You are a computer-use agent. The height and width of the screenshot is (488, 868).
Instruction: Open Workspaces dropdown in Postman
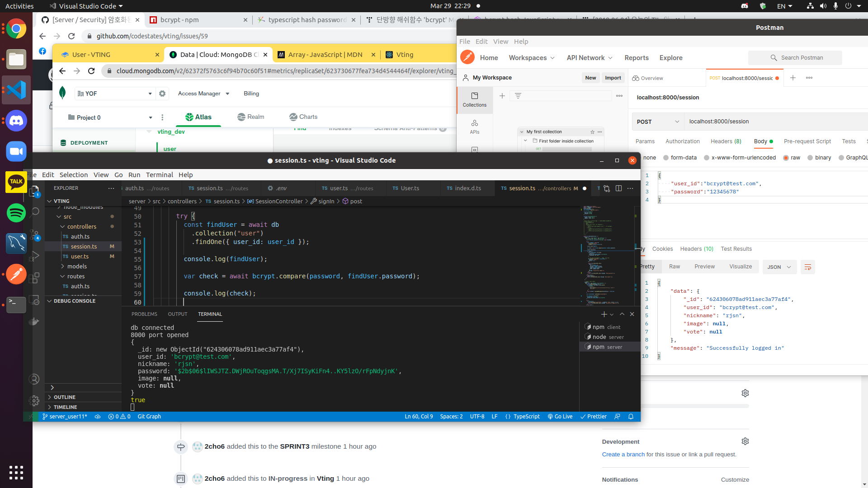point(532,58)
